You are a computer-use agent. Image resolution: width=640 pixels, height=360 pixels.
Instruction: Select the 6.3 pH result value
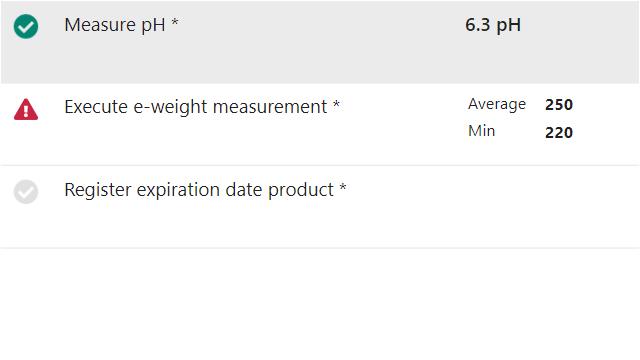pos(493,25)
